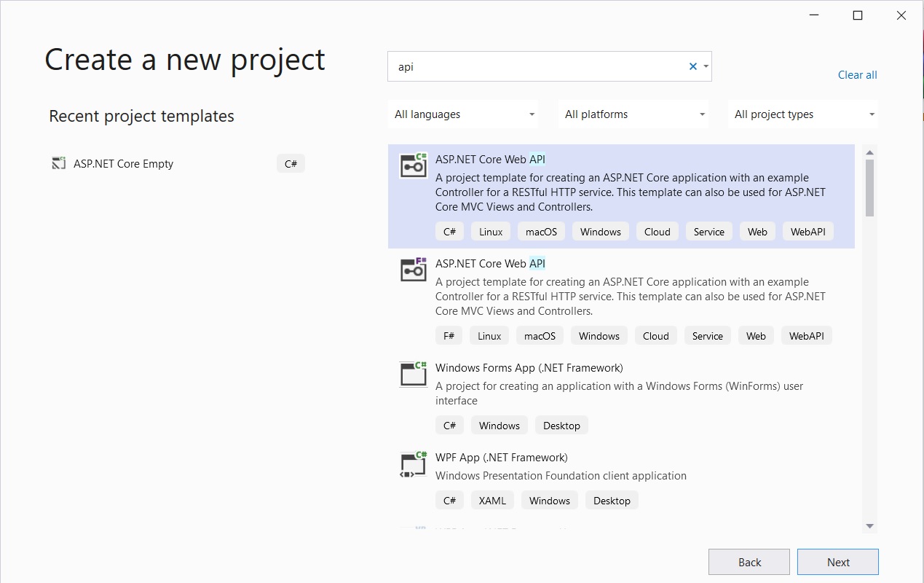
Task: Click the Windows tag on the F# Web API template
Action: click(599, 336)
